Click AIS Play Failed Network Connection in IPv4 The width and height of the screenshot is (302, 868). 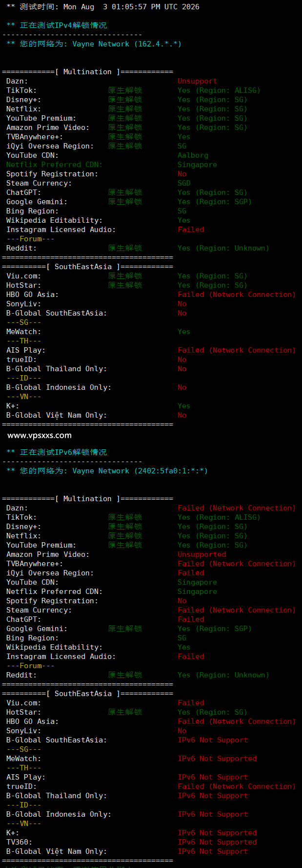(x=237, y=350)
